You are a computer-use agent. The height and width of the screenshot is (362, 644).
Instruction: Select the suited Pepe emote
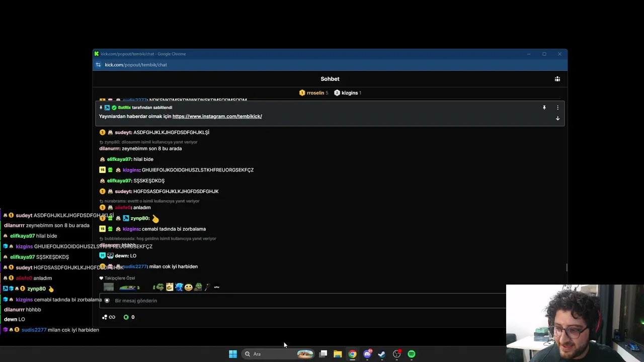tap(198, 287)
